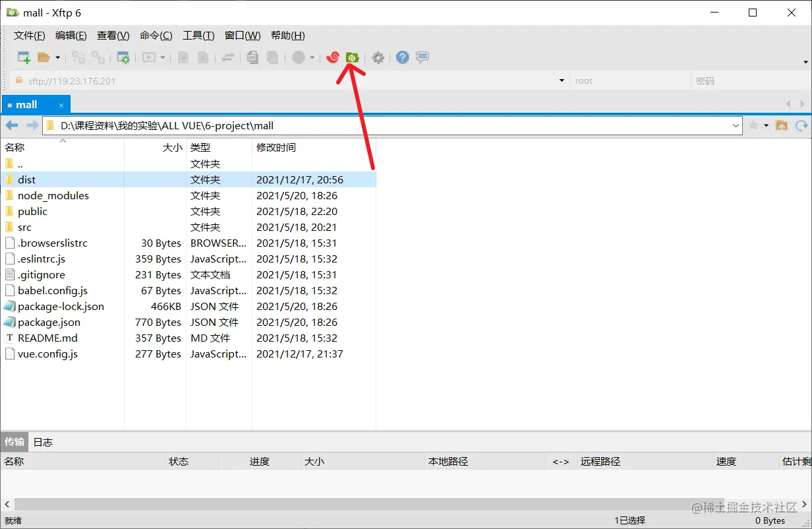Screen dimensions: 812x529
Task: Click the New Session toolbar icon
Action: pyautogui.click(x=24, y=57)
